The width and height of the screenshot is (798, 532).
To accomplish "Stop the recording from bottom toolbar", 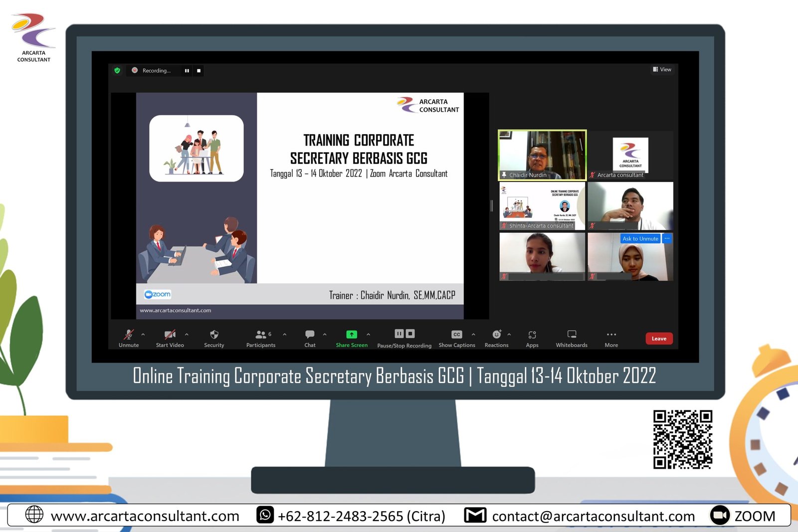I will [410, 334].
